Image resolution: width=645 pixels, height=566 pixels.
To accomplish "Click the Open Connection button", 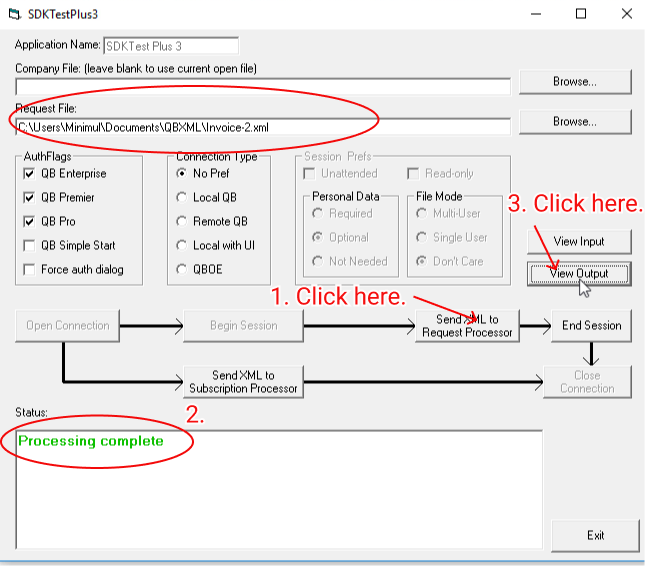I will coord(67,326).
